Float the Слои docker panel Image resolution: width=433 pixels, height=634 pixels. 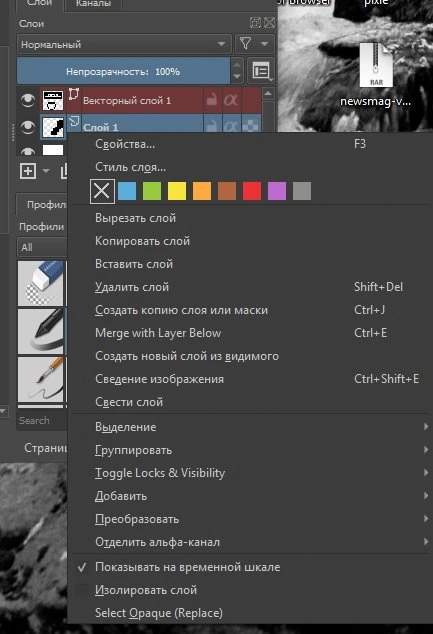coord(255,23)
